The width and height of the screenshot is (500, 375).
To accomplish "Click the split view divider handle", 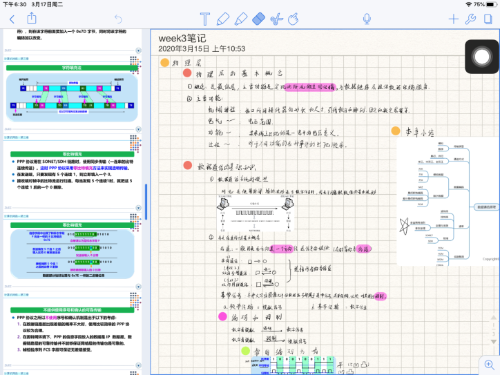I will click(x=146, y=202).
